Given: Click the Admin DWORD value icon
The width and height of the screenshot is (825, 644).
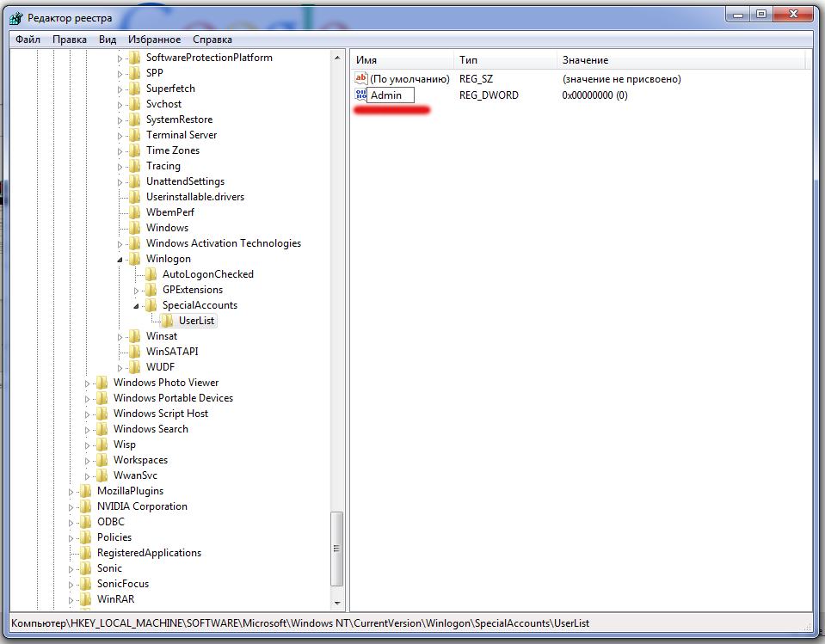Looking at the screenshot, I should tap(361, 95).
